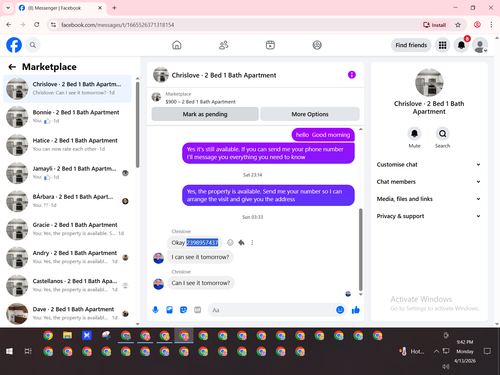Click the large listing thumbnail in right panel
Screen dimensions: 500x375
point(429,83)
